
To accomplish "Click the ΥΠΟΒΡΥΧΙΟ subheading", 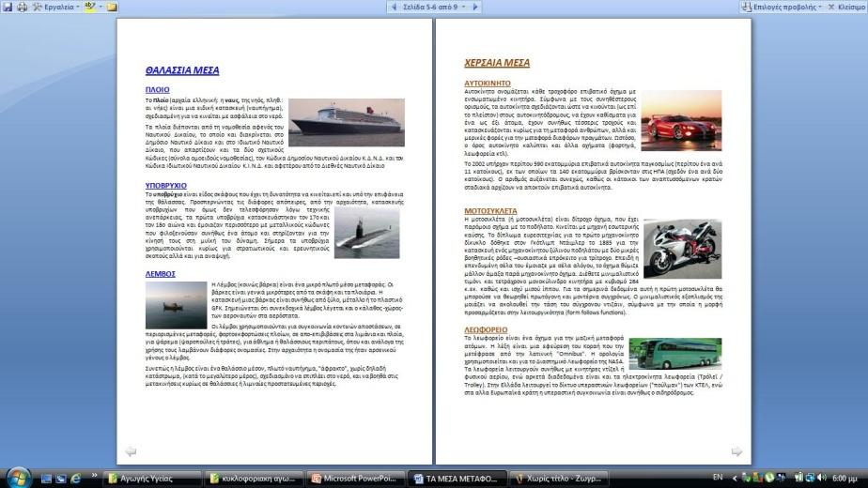I will (x=166, y=186).
